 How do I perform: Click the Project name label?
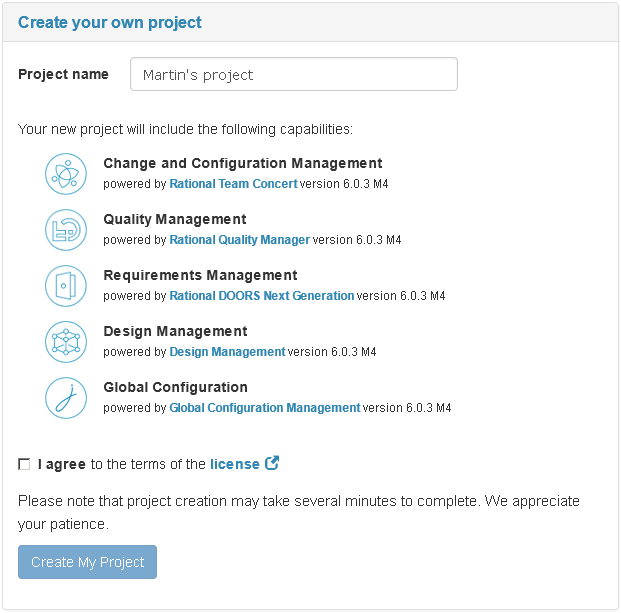pos(63,74)
